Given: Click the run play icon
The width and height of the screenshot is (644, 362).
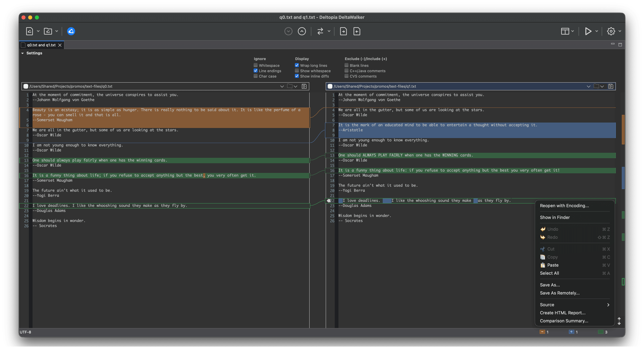Looking at the screenshot, I should [x=588, y=31].
